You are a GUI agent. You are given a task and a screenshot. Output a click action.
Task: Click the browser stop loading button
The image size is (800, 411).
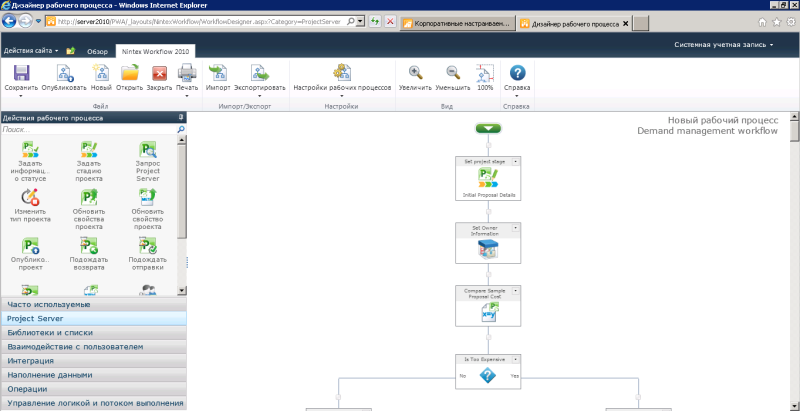390,22
